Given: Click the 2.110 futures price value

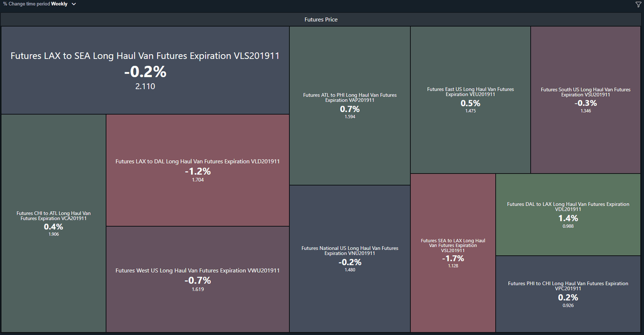Looking at the screenshot, I should coord(145,86).
